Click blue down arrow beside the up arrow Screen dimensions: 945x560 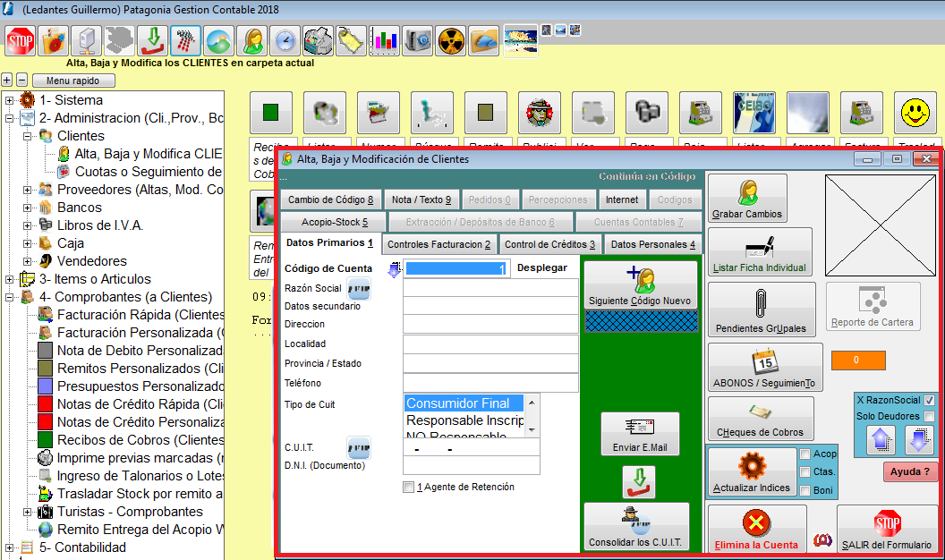[x=919, y=439]
